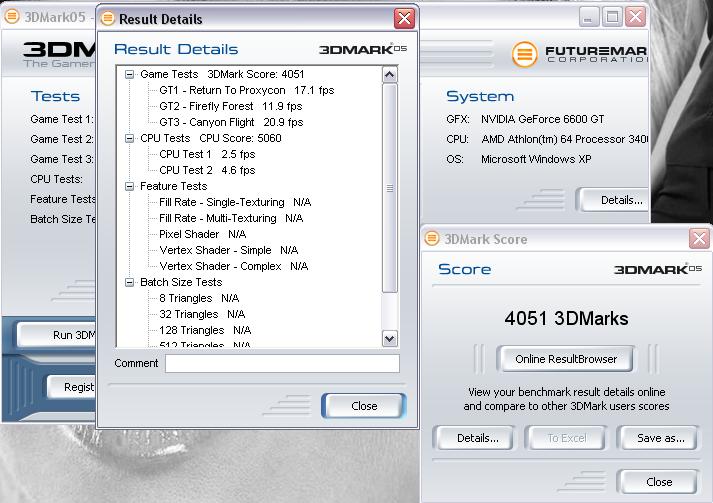The height and width of the screenshot is (503, 713).
Task: Click Game Test 2 label in main window
Action: point(62,139)
